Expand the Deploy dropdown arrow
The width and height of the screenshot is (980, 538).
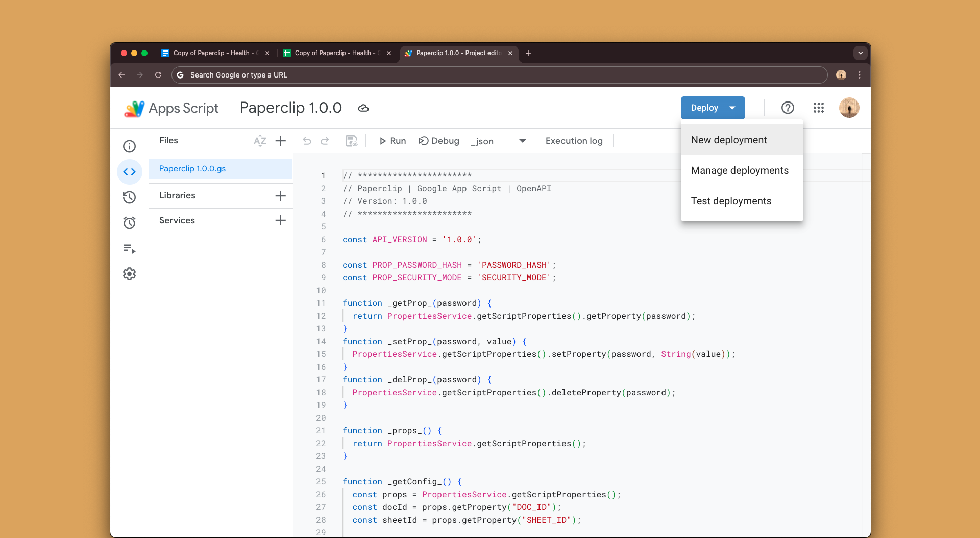pos(732,108)
